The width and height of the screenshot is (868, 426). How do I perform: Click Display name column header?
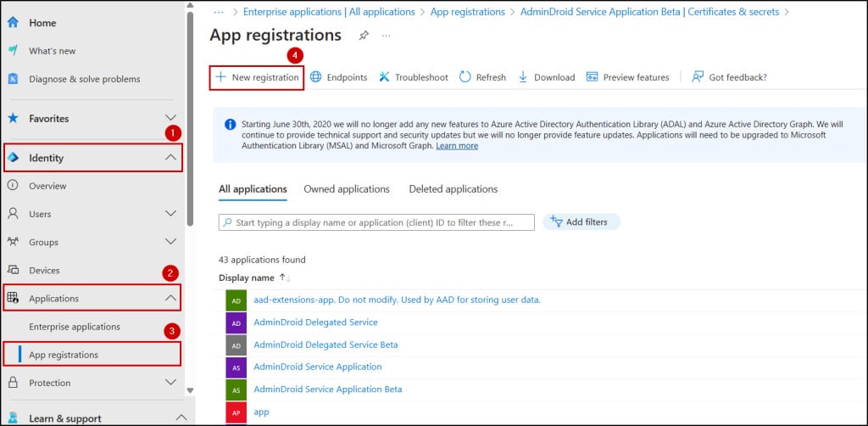pos(247,277)
